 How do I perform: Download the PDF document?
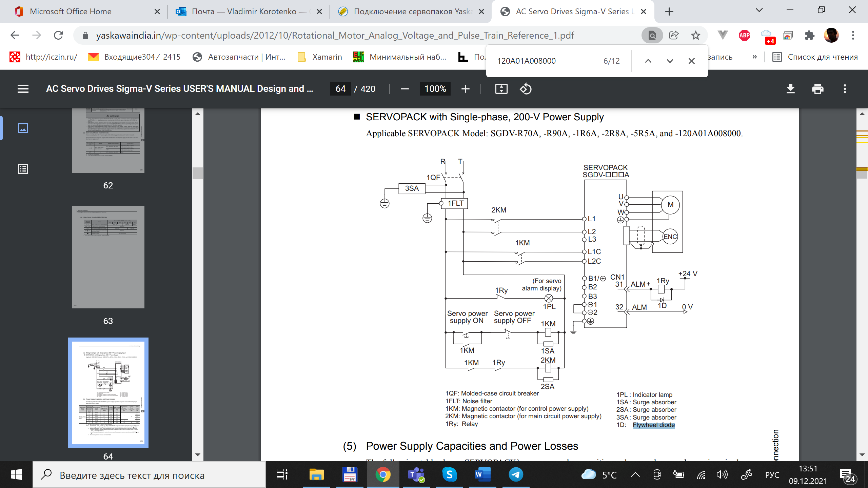790,89
